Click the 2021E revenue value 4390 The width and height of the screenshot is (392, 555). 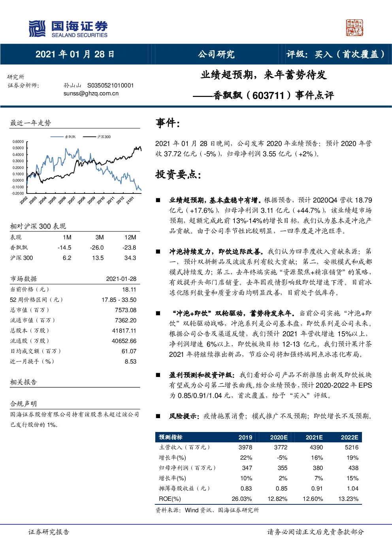[316, 447]
